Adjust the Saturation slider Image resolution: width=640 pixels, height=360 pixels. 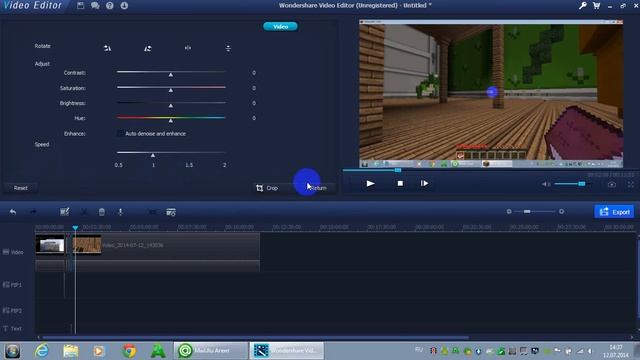point(171,88)
